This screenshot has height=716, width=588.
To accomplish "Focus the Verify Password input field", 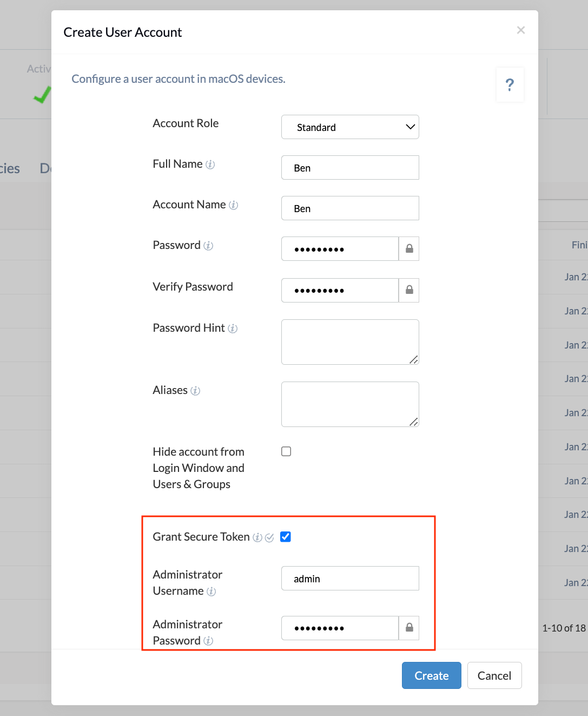I will pyautogui.click(x=340, y=291).
